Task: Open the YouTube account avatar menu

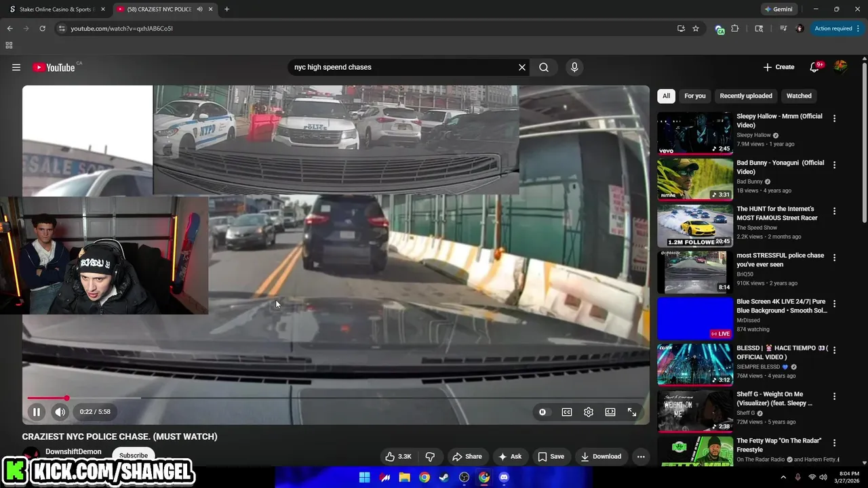Action: click(841, 66)
